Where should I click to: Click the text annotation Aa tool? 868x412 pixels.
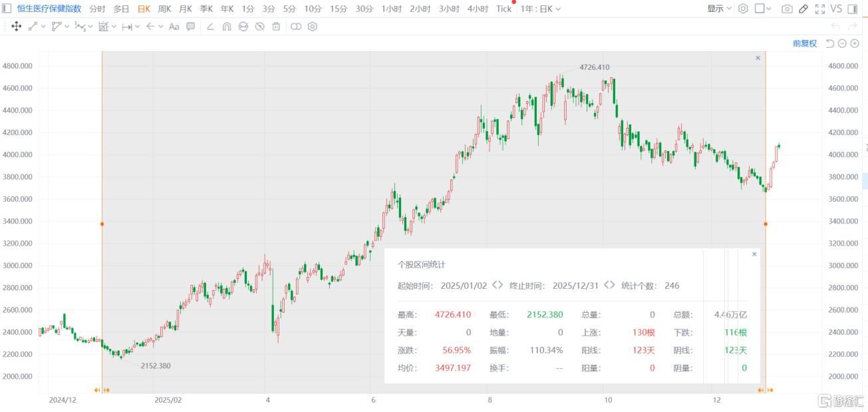174,27
